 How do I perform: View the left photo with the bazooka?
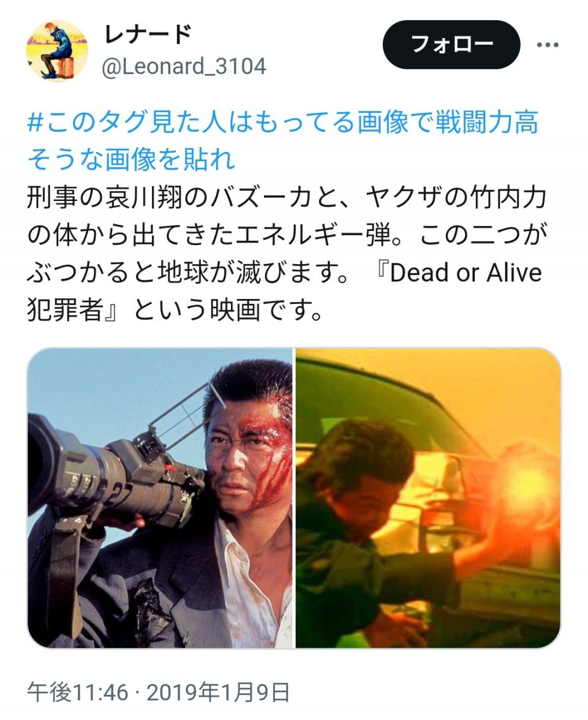pyautogui.click(x=160, y=498)
